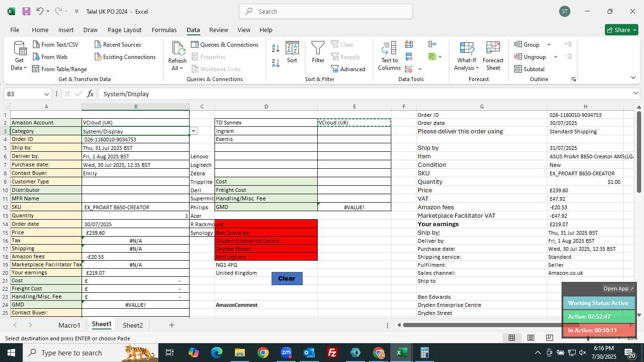Open What-If Analysis menu
644x362 pixels.
click(x=466, y=56)
